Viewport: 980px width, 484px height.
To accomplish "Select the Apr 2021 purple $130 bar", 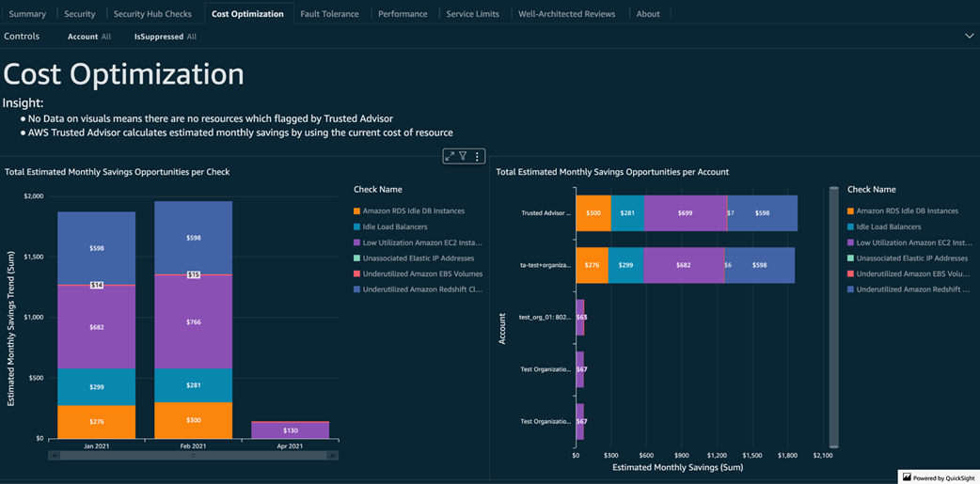I will coord(291,430).
